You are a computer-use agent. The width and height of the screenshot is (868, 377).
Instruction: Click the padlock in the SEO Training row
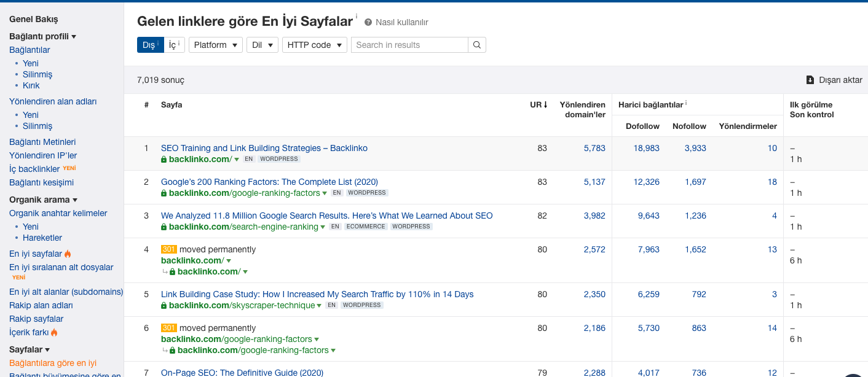coord(164,159)
